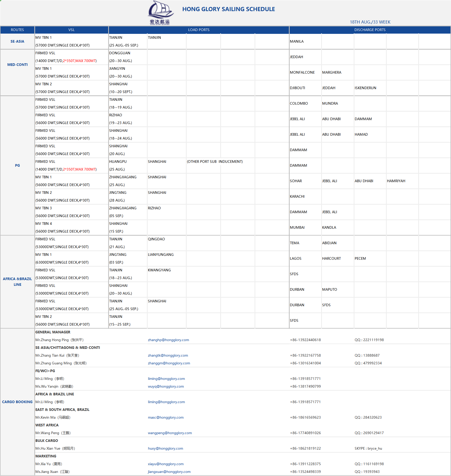451x476 pixels.
Task: Open email link jiangxuan@hongglory.com
Action: [169, 472]
